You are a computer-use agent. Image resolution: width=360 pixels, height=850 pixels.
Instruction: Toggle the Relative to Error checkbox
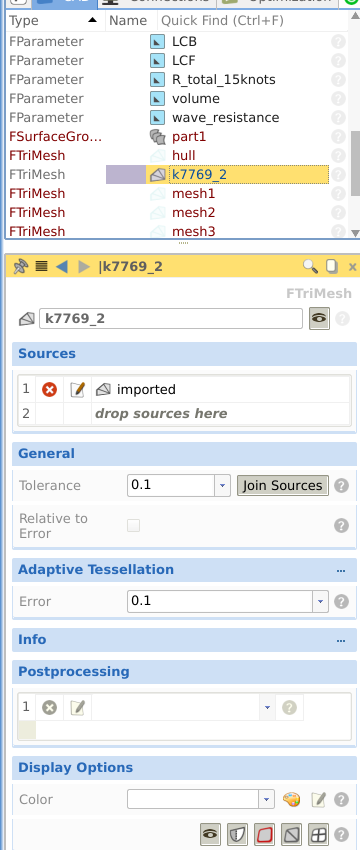133,525
